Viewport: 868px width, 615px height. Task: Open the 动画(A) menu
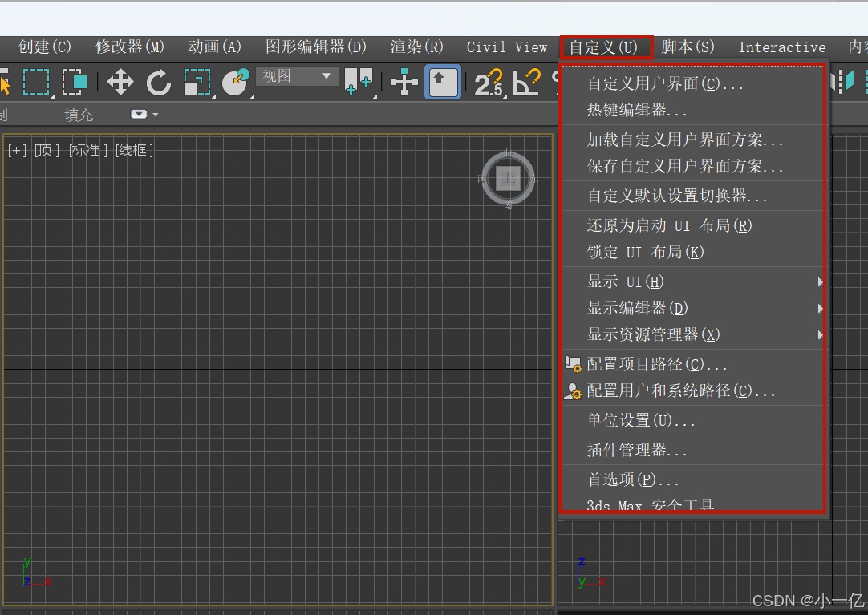214,47
